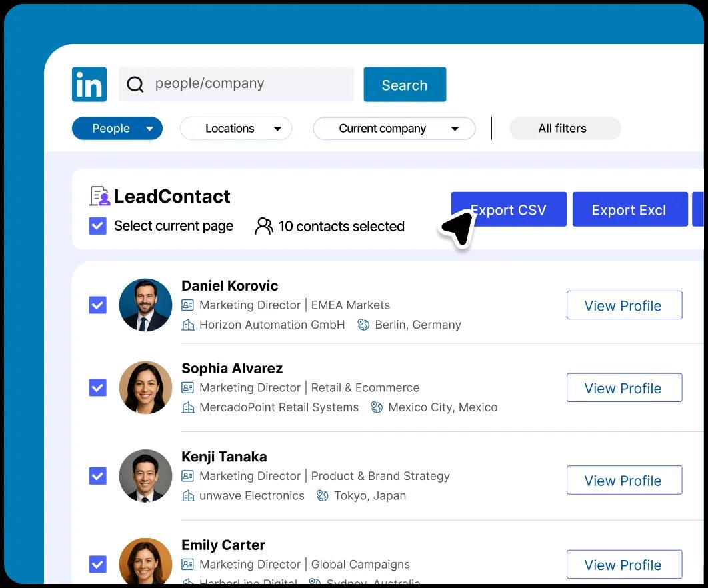Screen dimensions: 708x588
Task: Click the name Kenji Tanaka
Action: click(225, 457)
